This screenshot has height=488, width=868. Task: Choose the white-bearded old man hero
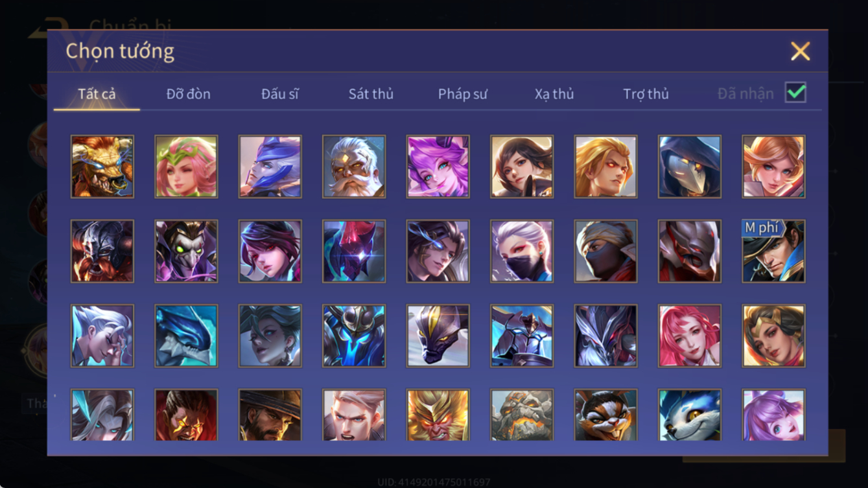pos(354,167)
